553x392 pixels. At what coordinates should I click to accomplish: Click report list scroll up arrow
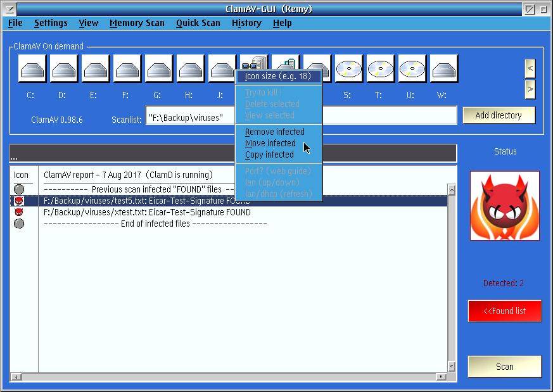(452, 190)
